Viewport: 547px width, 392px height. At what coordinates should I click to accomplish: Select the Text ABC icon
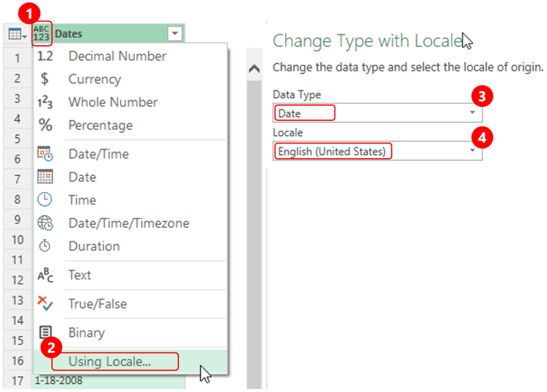coord(46,275)
